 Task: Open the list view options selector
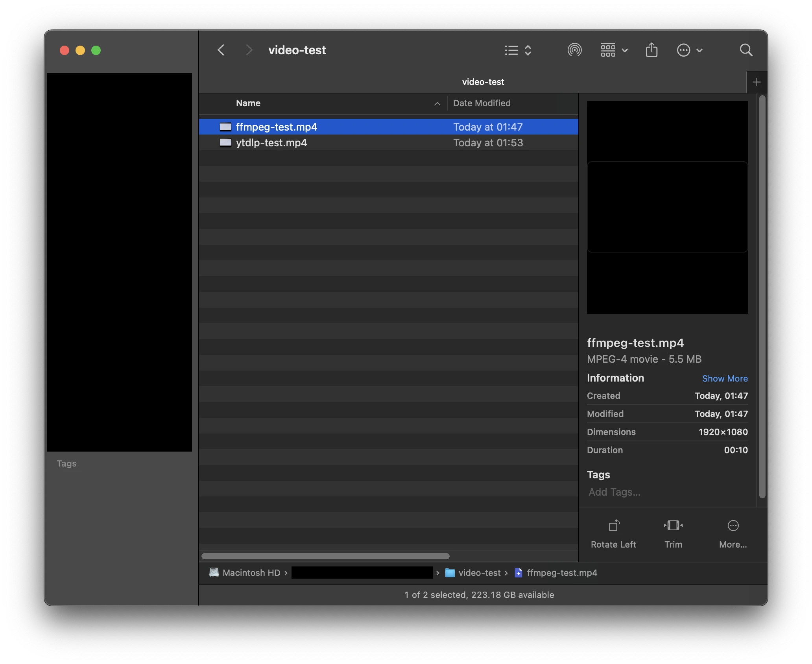[518, 50]
